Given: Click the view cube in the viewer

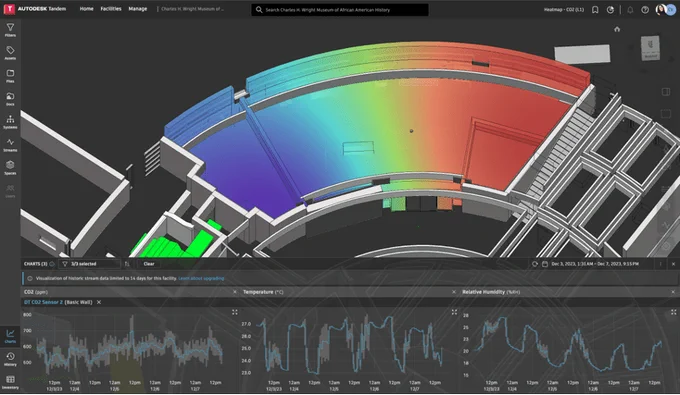Looking at the screenshot, I should (x=650, y=48).
